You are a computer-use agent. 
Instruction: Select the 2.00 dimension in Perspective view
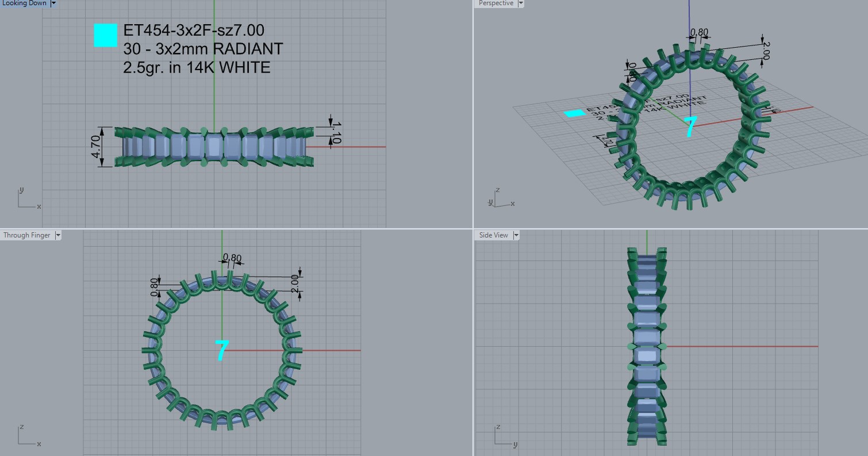765,50
